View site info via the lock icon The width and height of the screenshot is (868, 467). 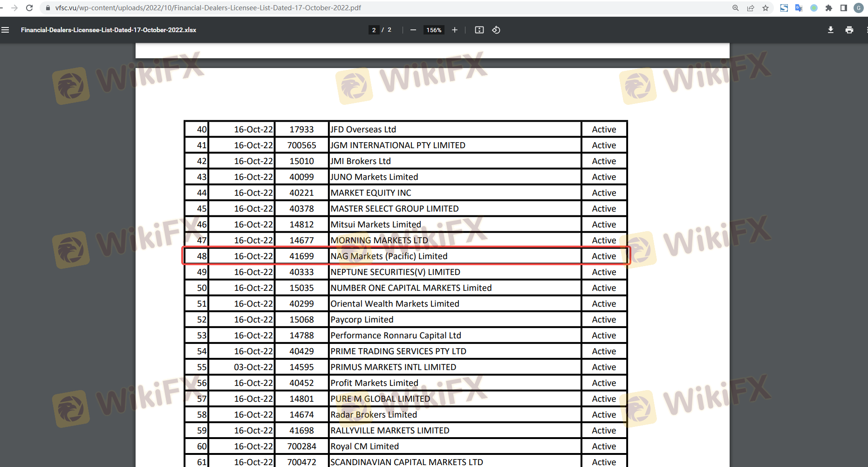48,8
